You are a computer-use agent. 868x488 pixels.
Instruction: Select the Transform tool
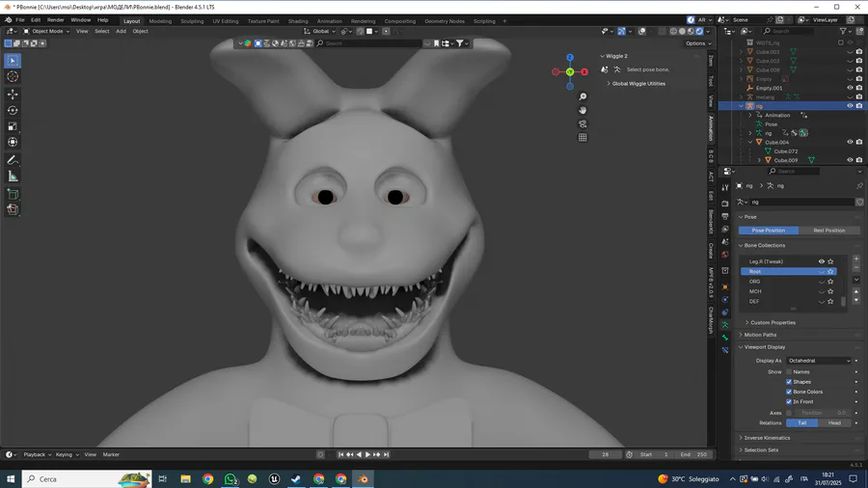(13, 142)
